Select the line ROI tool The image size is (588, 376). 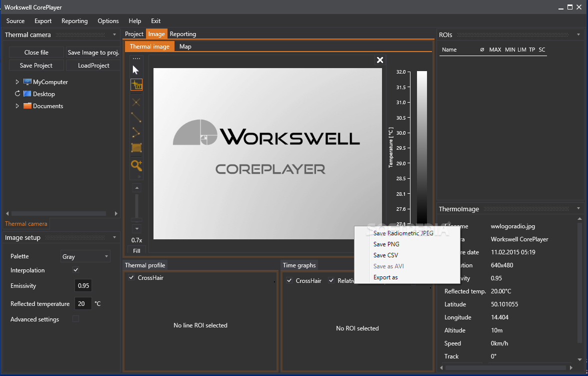point(136,118)
